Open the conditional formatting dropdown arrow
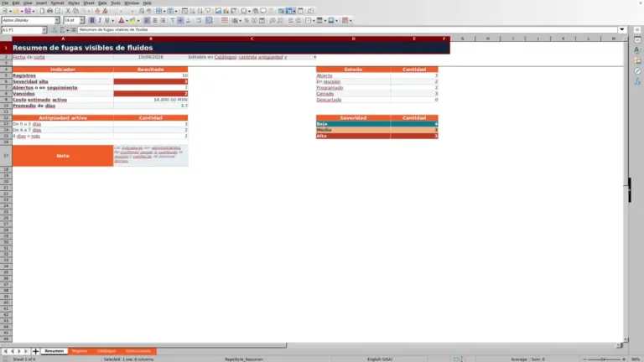This screenshot has width=644, height=362. click(x=351, y=20)
